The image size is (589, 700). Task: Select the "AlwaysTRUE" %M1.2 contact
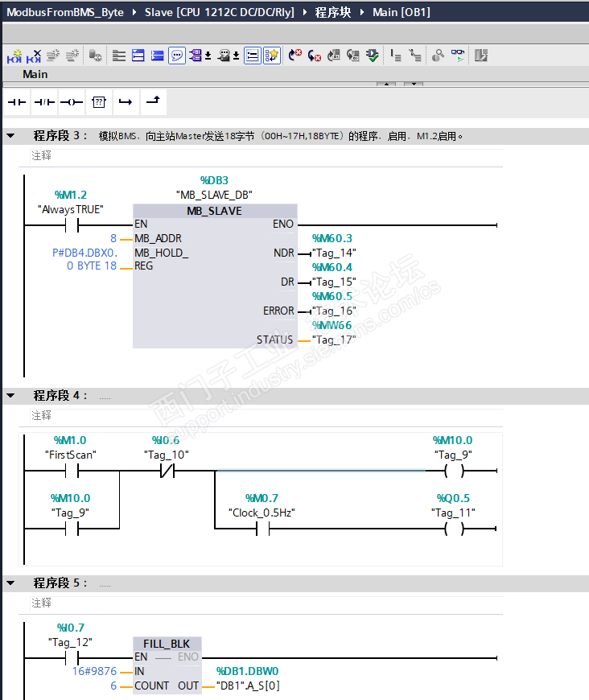pos(72,225)
